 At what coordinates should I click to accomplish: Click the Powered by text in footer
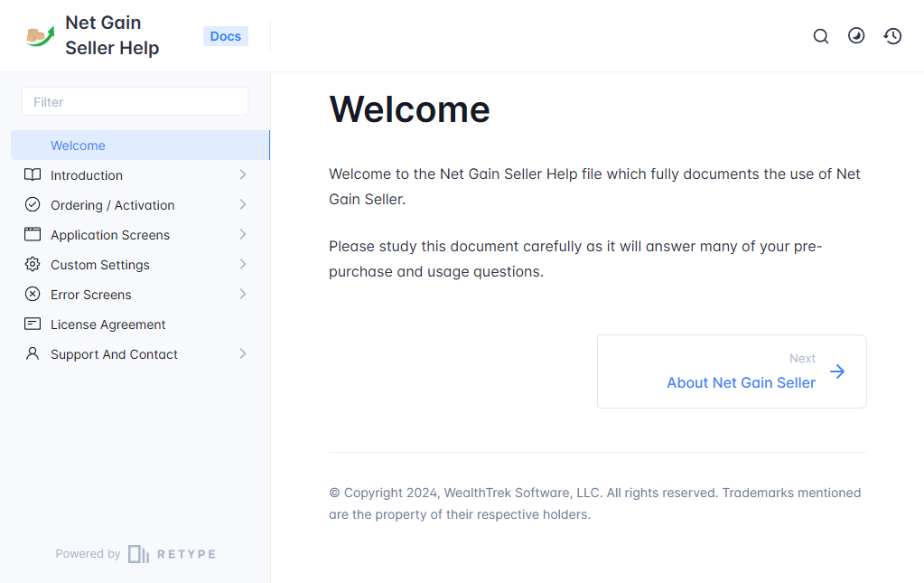(x=88, y=553)
